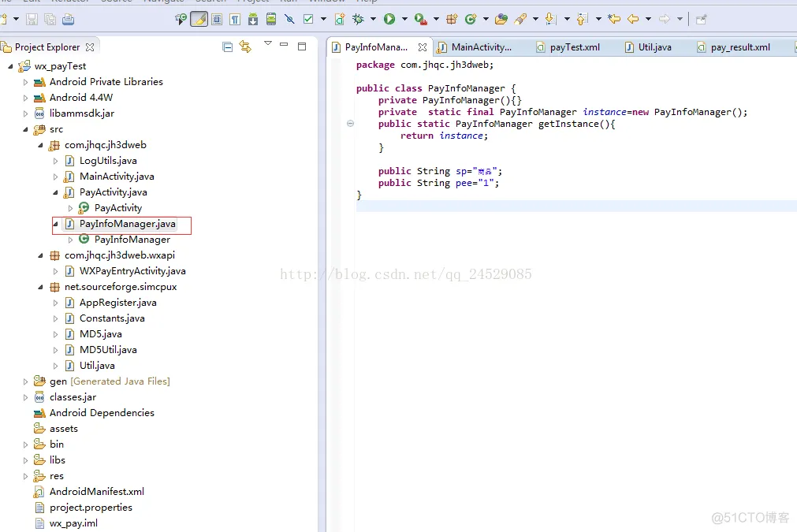Select the assets folder

(64, 428)
